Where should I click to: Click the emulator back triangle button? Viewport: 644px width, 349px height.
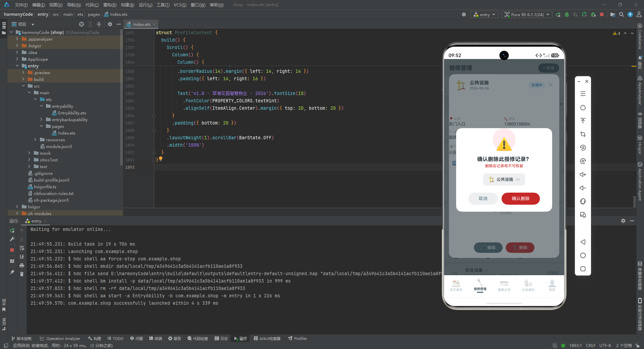coord(583,242)
